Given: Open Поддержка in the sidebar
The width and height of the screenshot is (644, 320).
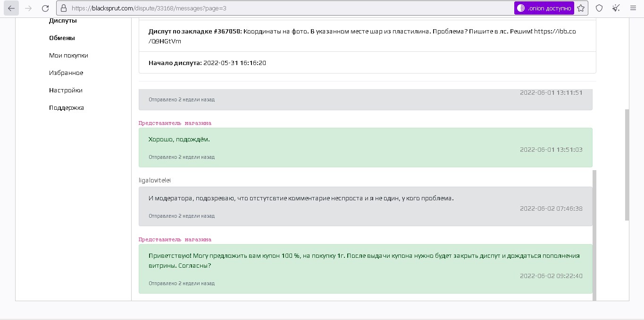Looking at the screenshot, I should point(67,108).
